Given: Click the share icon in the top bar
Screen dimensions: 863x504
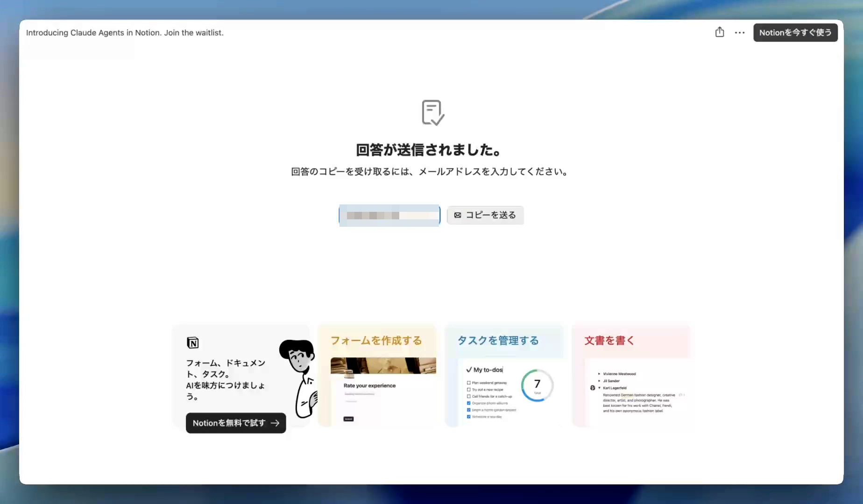Looking at the screenshot, I should pos(720,32).
